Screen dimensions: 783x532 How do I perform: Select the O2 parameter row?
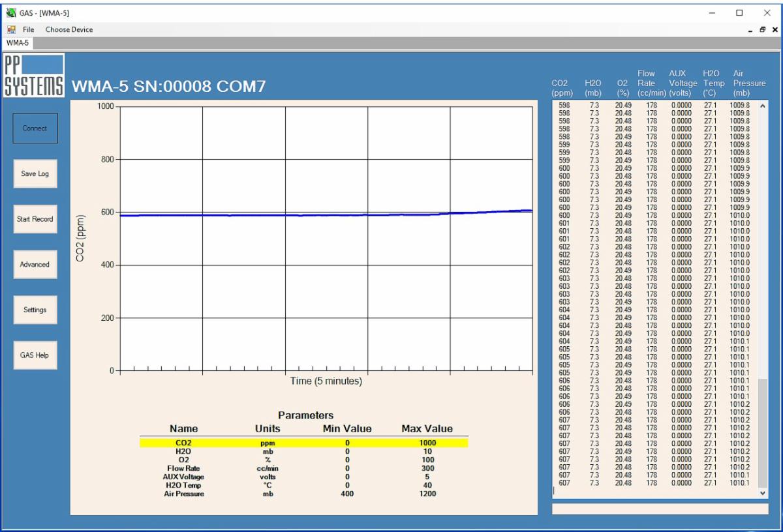pos(304,460)
